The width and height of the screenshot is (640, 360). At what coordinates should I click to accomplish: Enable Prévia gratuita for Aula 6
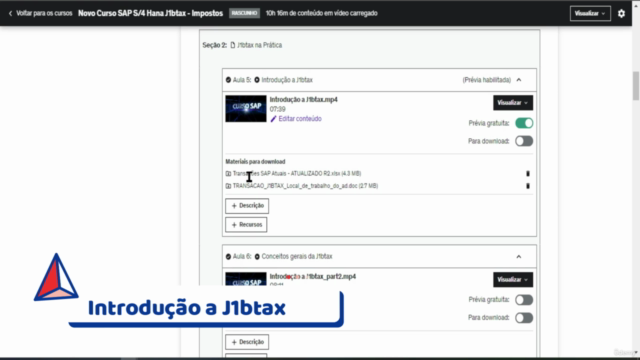[x=524, y=300]
